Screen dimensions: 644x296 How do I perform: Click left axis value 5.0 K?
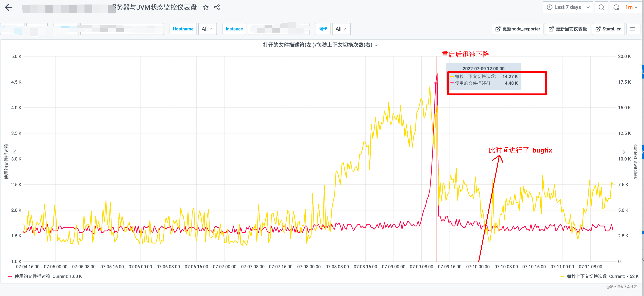pyautogui.click(x=16, y=57)
